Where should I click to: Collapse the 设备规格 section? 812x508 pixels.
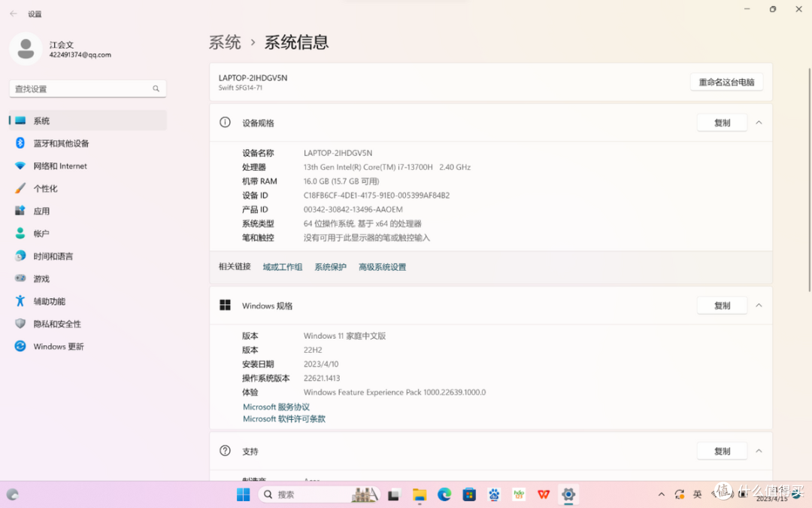click(759, 123)
